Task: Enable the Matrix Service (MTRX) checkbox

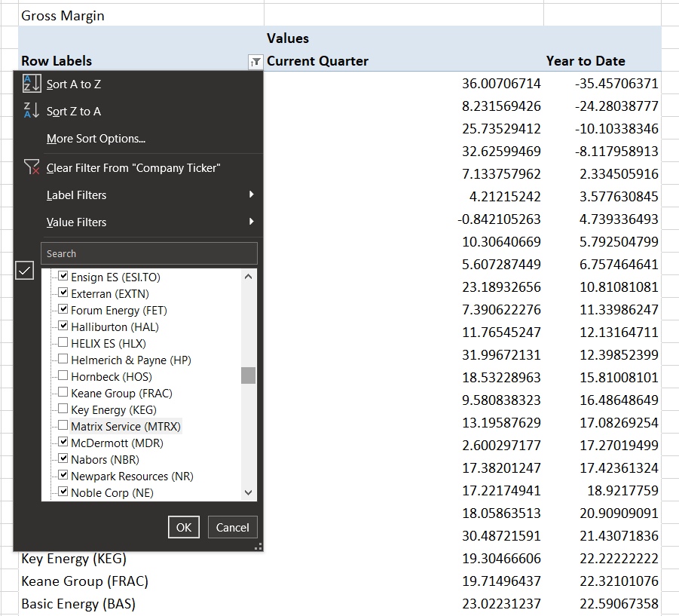Action: point(63,426)
